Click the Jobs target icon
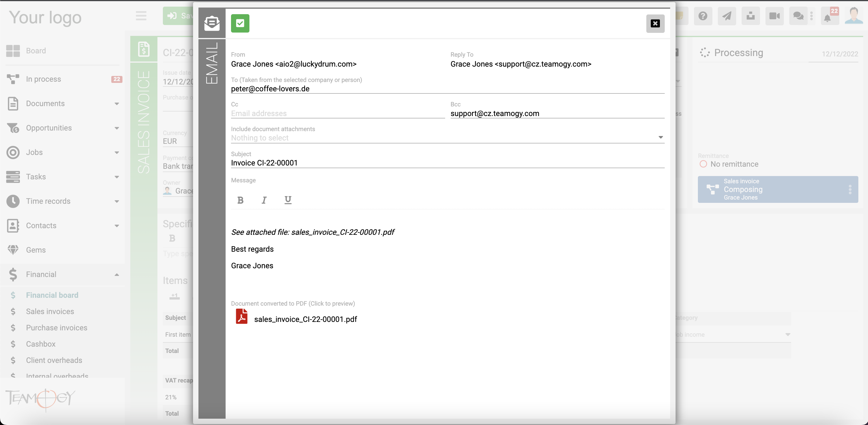This screenshot has height=425, width=868. point(13,152)
